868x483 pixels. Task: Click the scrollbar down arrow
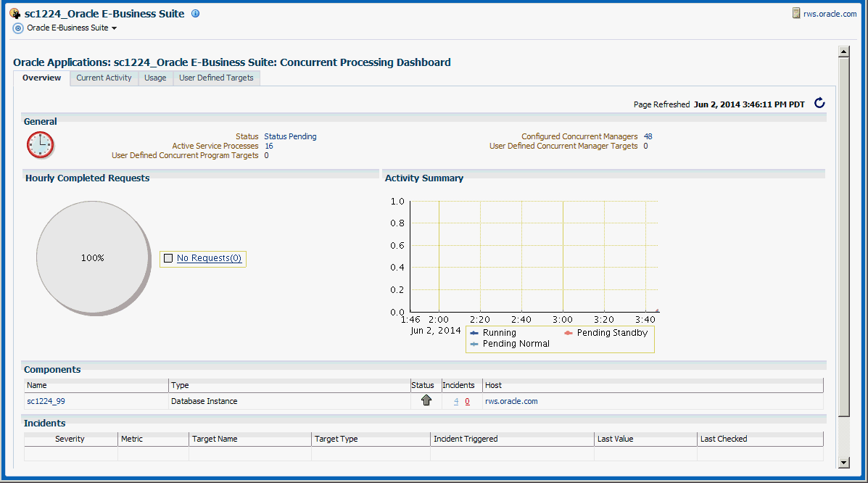pos(843,463)
